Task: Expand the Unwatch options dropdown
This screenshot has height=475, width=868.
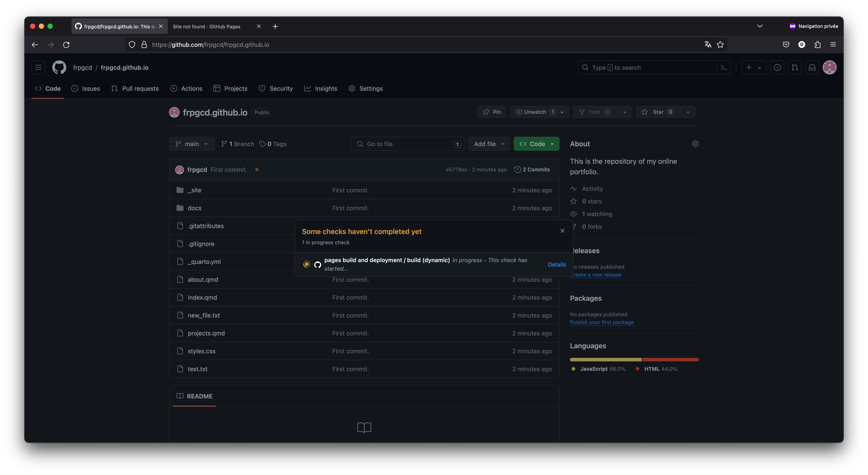Action: pos(562,112)
